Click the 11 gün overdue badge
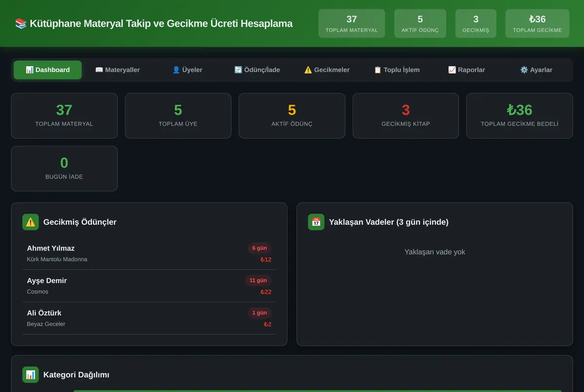Screen dimensions: 584x392 (258, 280)
